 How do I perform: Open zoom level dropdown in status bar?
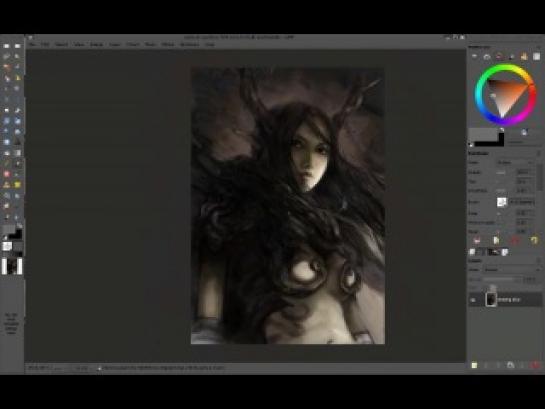82,368
